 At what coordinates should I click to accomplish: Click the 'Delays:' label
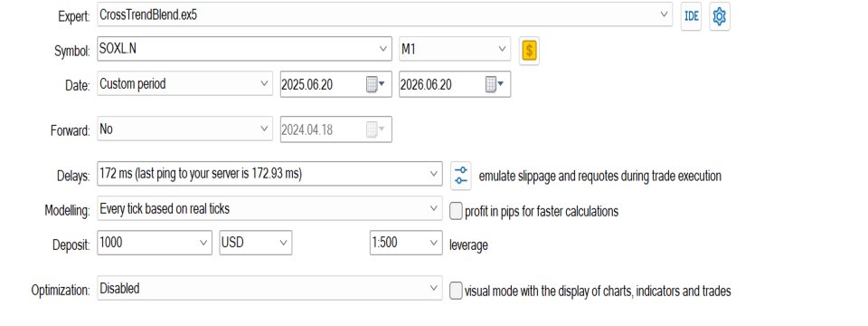[x=72, y=177]
